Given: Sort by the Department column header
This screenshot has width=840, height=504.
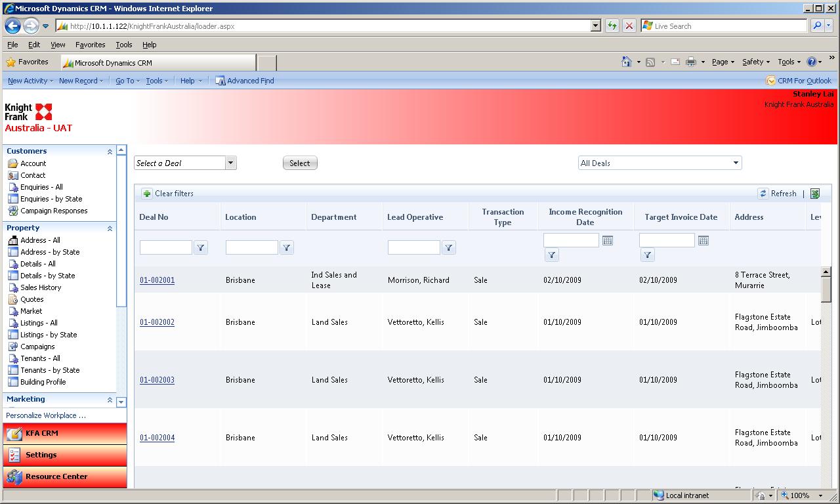Looking at the screenshot, I should pos(334,217).
